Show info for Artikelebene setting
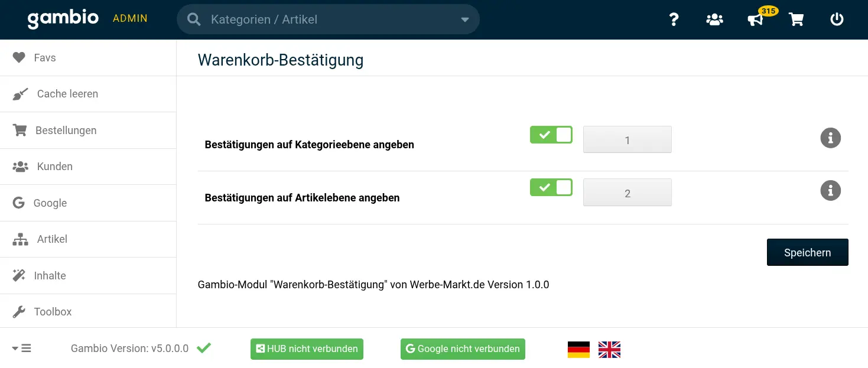The width and height of the screenshot is (868, 368). click(x=830, y=191)
